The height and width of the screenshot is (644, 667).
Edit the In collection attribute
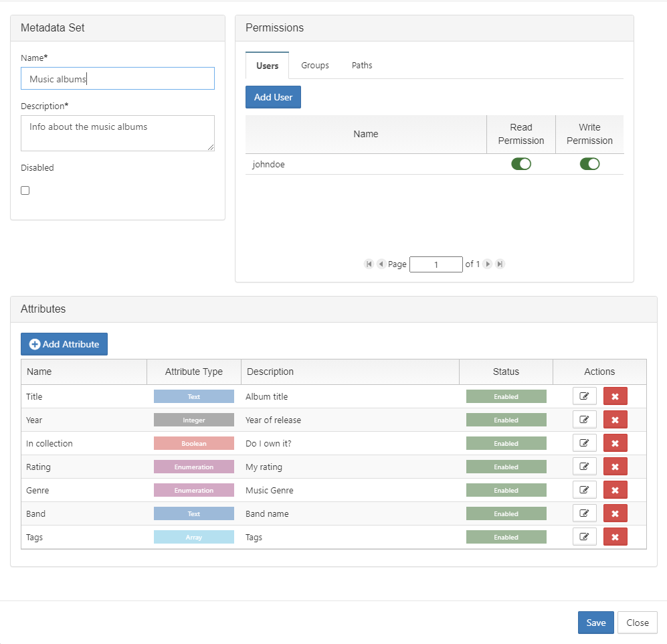coord(585,443)
